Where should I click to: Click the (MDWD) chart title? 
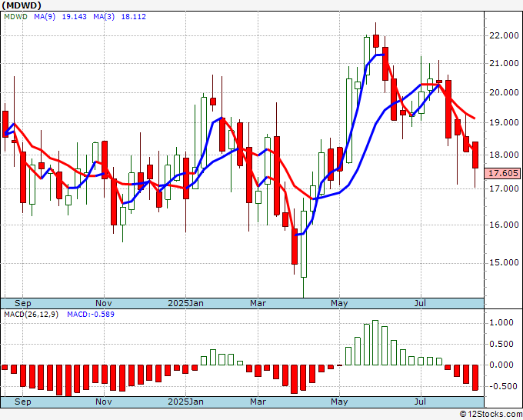click(22, 5)
